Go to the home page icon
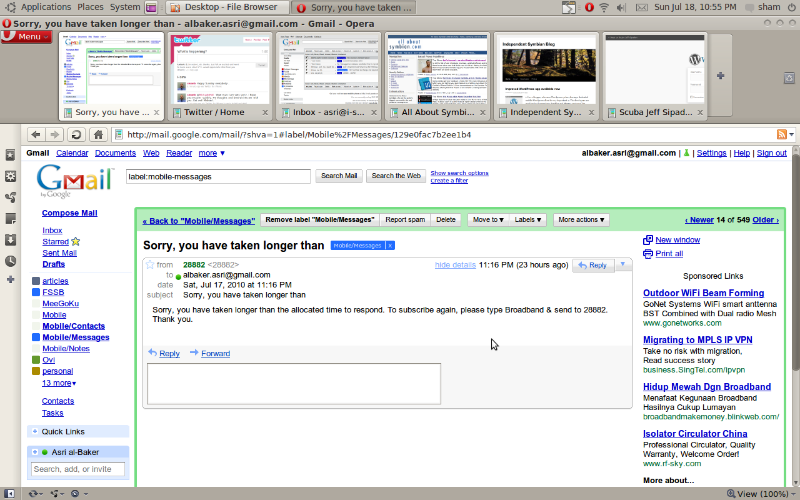The height and width of the screenshot is (500, 800). point(98,135)
